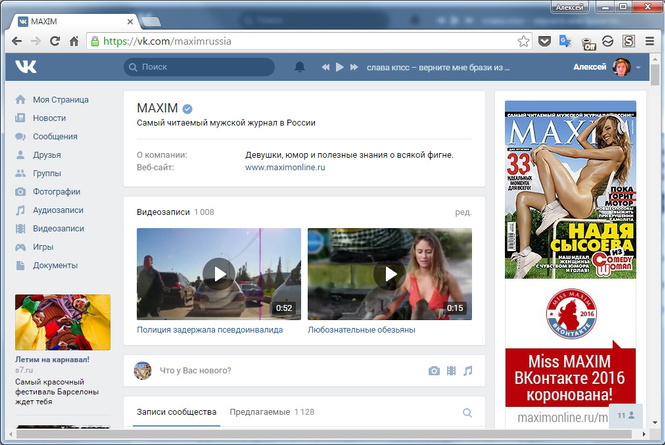Image resolution: width=665 pixels, height=445 pixels.
Task: Click the S extension icon
Action: pyautogui.click(x=629, y=41)
